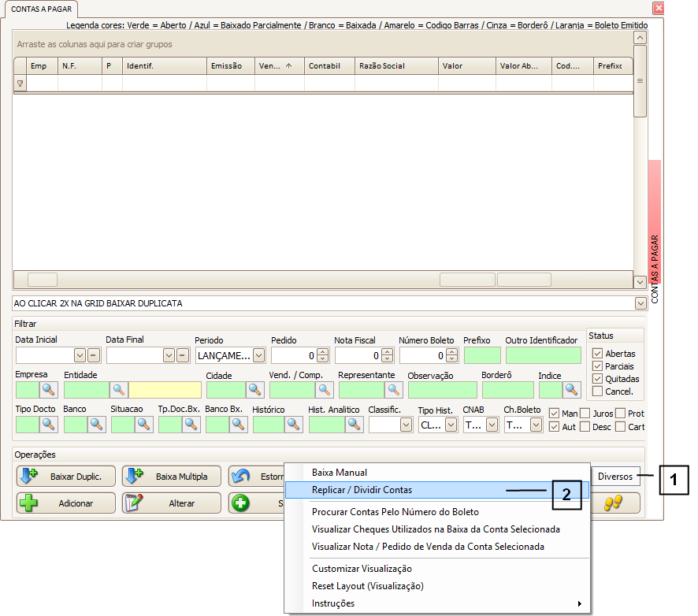Image resolution: width=698 pixels, height=616 pixels.
Task: Enable the Cancel. status checkbox
Action: pos(597,391)
